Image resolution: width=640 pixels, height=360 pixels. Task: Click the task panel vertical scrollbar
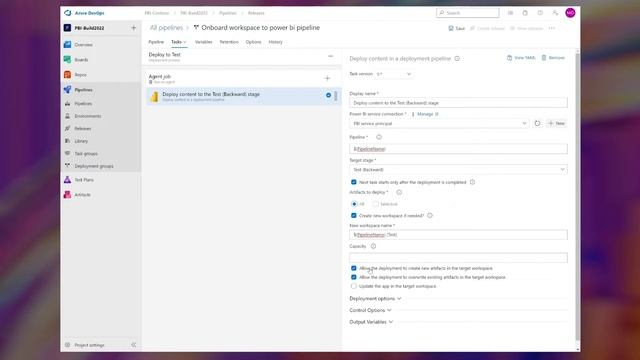click(x=578, y=196)
